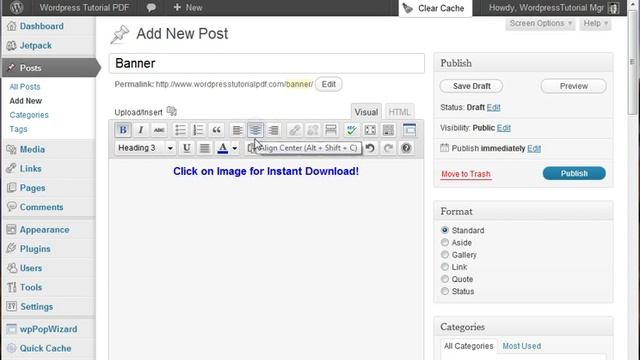Click Move to Trash link
The image size is (640, 360).
[466, 174]
